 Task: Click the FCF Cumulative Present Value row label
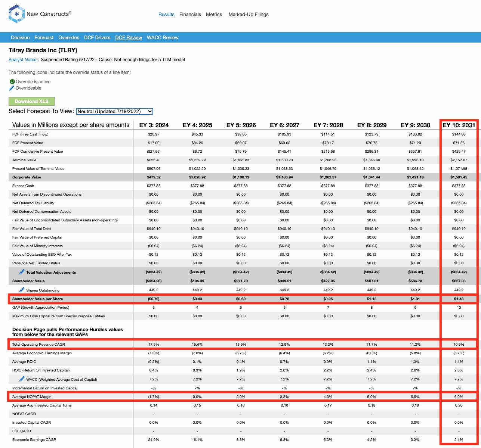[37, 152]
